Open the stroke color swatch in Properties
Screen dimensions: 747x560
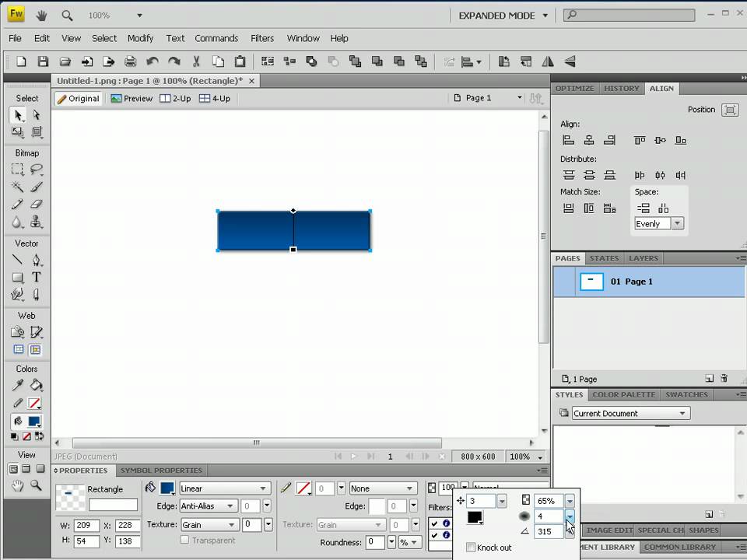303,488
